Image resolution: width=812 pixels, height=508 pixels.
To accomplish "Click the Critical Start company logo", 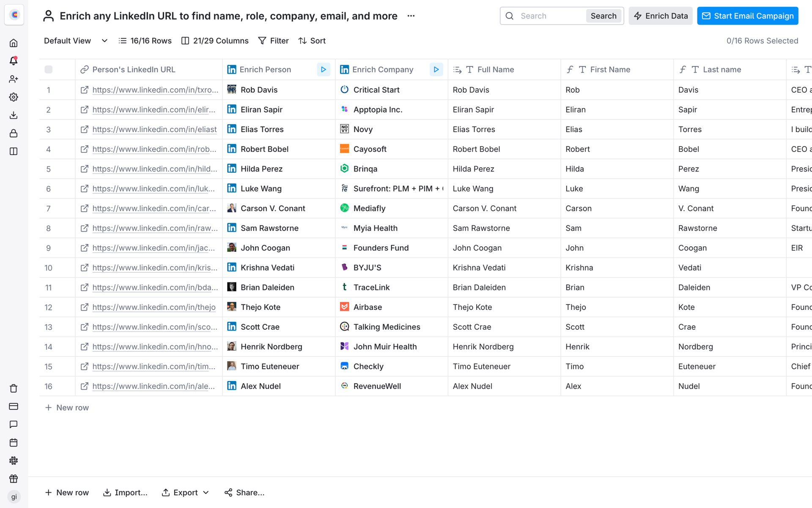I will tap(345, 89).
